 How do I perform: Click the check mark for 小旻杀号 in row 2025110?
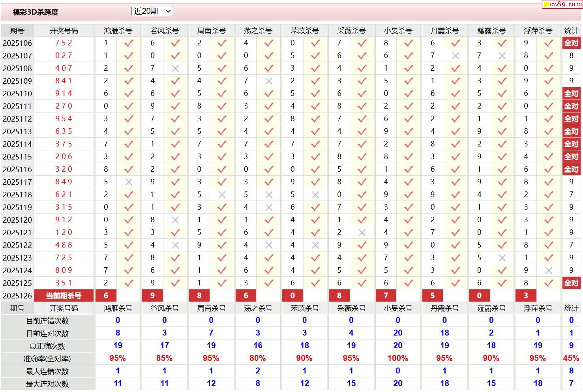pyautogui.click(x=409, y=94)
